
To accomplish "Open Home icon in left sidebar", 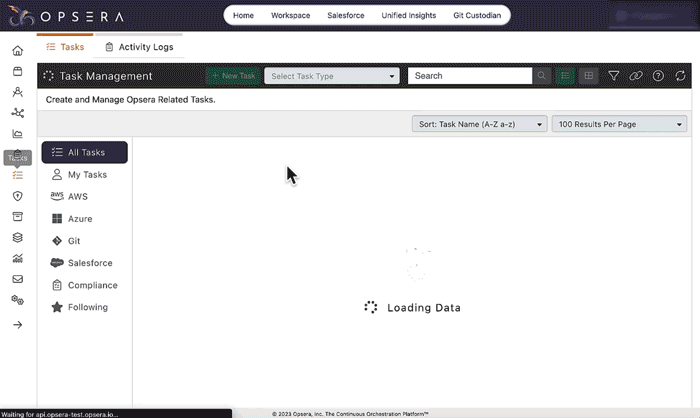I will point(17,50).
